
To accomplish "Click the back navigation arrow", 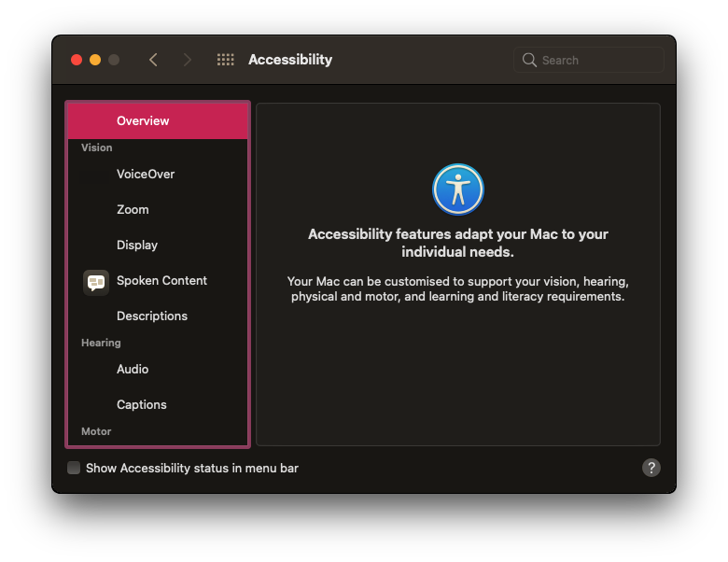I will pos(154,60).
